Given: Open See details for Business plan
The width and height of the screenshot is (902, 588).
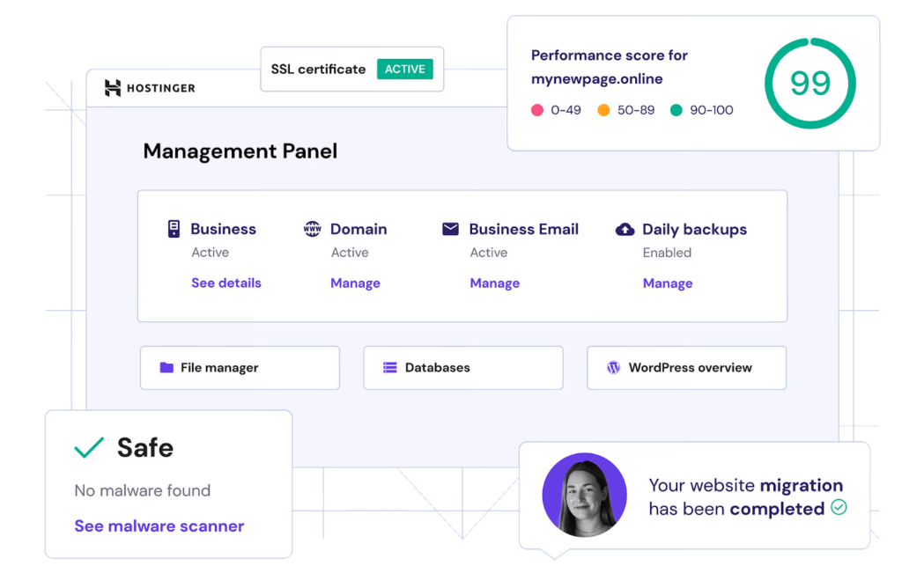Looking at the screenshot, I should [225, 283].
